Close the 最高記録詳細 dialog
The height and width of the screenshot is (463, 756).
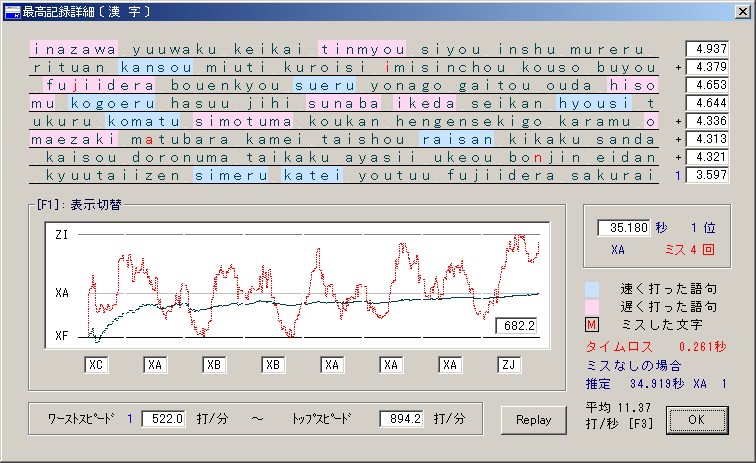(x=742, y=12)
